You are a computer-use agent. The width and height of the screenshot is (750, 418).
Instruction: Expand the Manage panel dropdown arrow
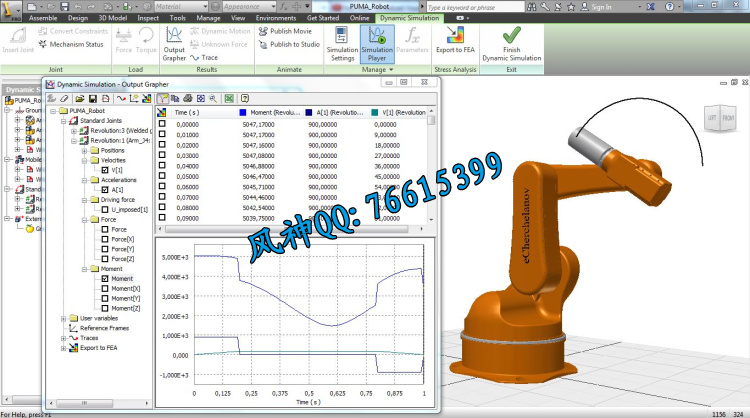(391, 70)
